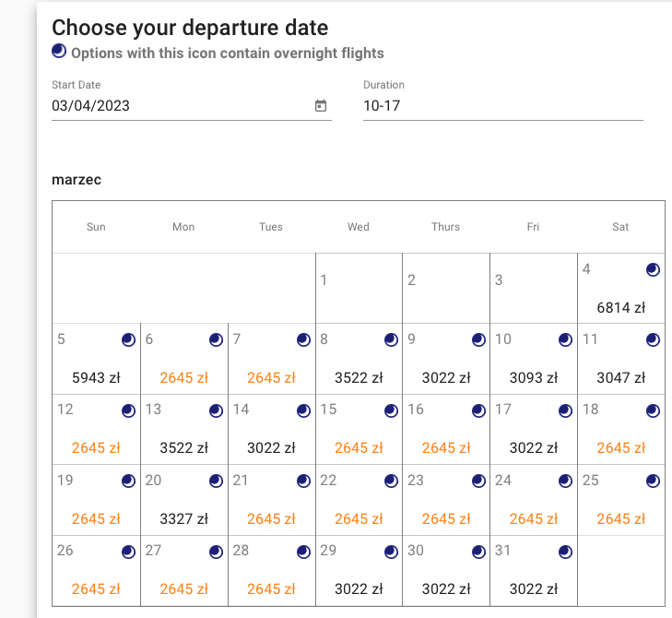Click the moon icon on March 13

(x=216, y=410)
